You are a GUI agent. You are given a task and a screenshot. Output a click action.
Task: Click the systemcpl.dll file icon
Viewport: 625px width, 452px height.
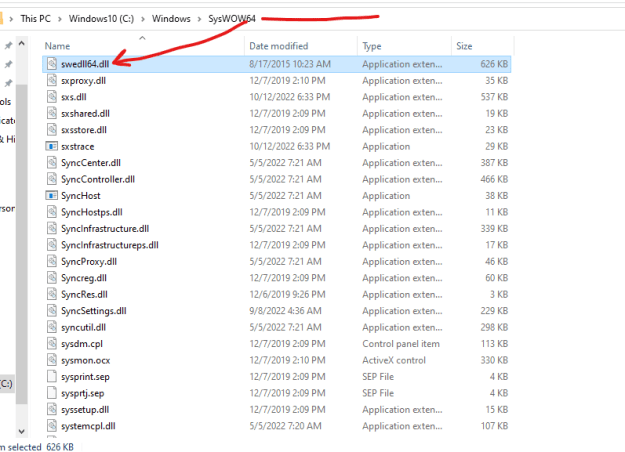coord(52,426)
